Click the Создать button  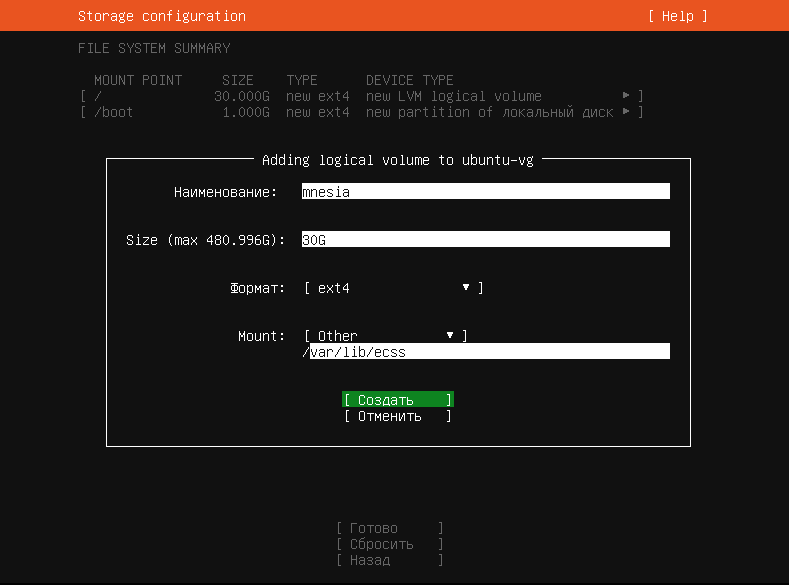coord(398,399)
